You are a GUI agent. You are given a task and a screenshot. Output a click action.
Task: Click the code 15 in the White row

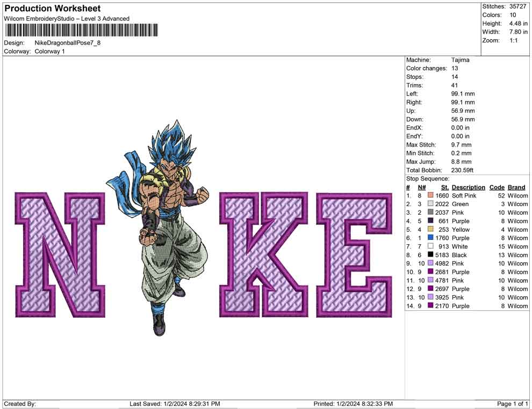pos(501,246)
